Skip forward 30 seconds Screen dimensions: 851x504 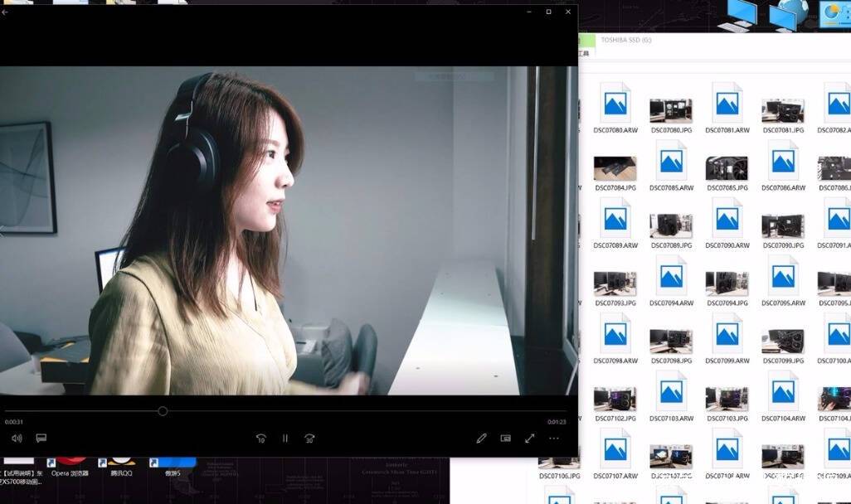pos(309,438)
